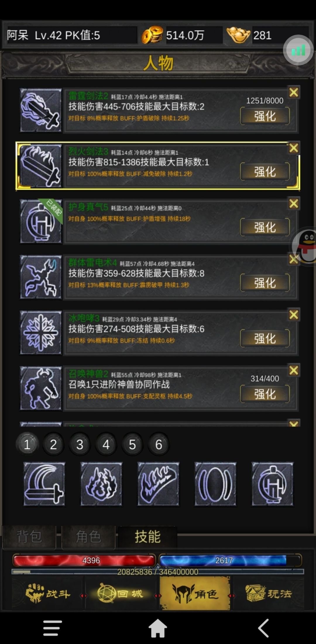Switch to skill preset 6
This screenshot has width=316, height=644.
click(x=159, y=445)
